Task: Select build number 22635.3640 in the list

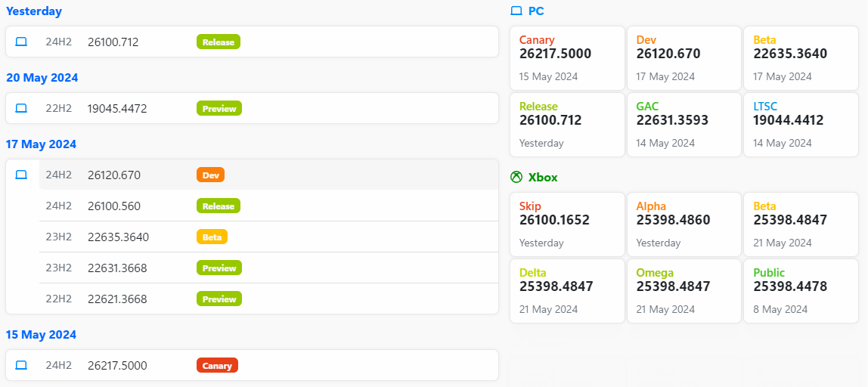Action: click(118, 237)
